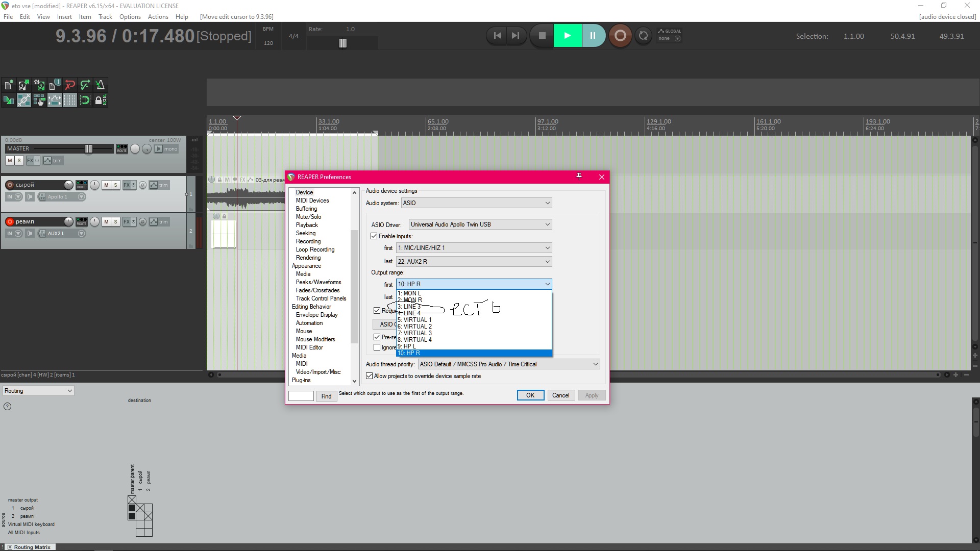Open the Options menu

click(130, 16)
